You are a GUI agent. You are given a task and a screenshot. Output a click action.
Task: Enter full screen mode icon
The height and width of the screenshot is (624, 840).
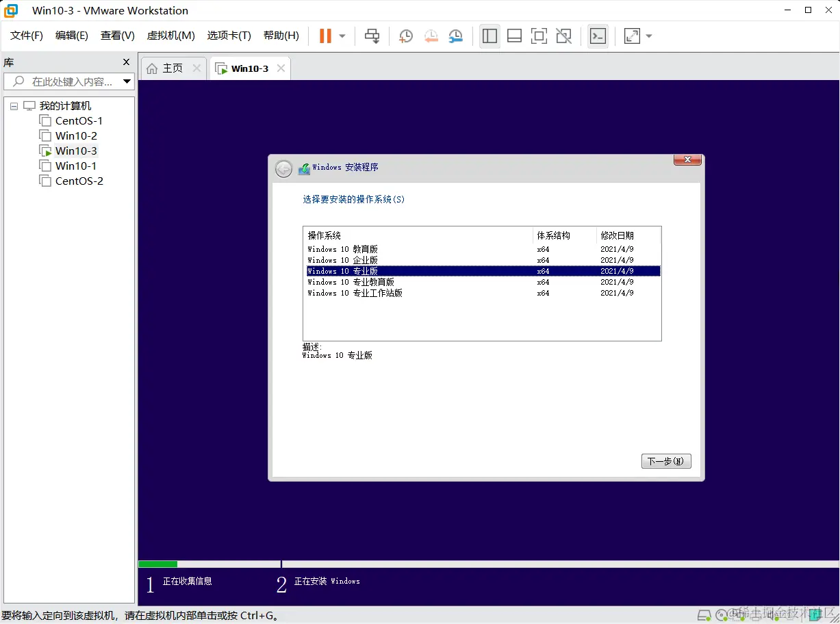tap(539, 36)
